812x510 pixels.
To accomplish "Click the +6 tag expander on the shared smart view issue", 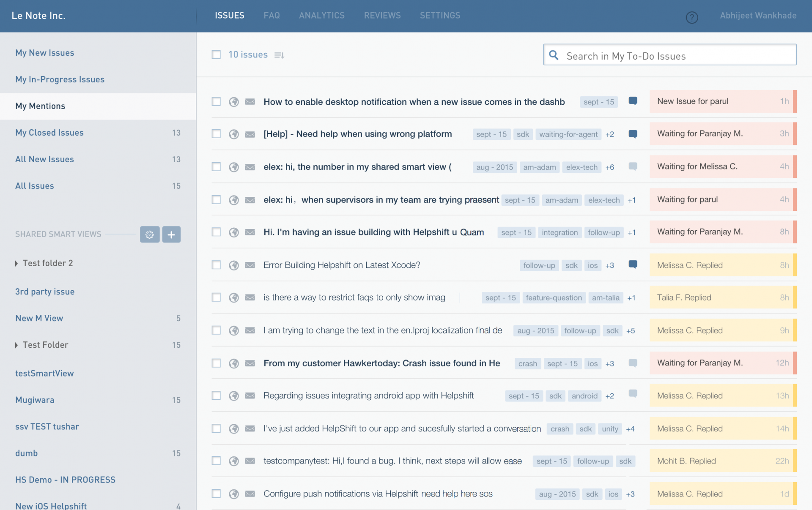I will point(609,167).
